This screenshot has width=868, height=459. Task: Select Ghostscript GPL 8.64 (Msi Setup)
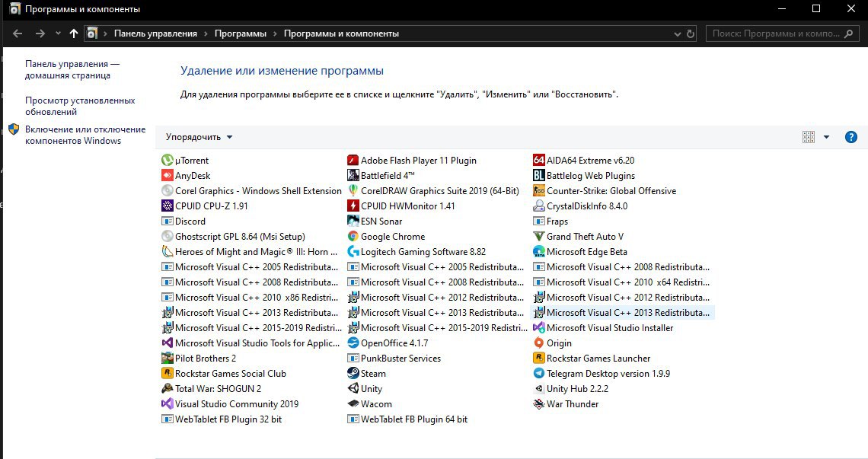(x=233, y=237)
